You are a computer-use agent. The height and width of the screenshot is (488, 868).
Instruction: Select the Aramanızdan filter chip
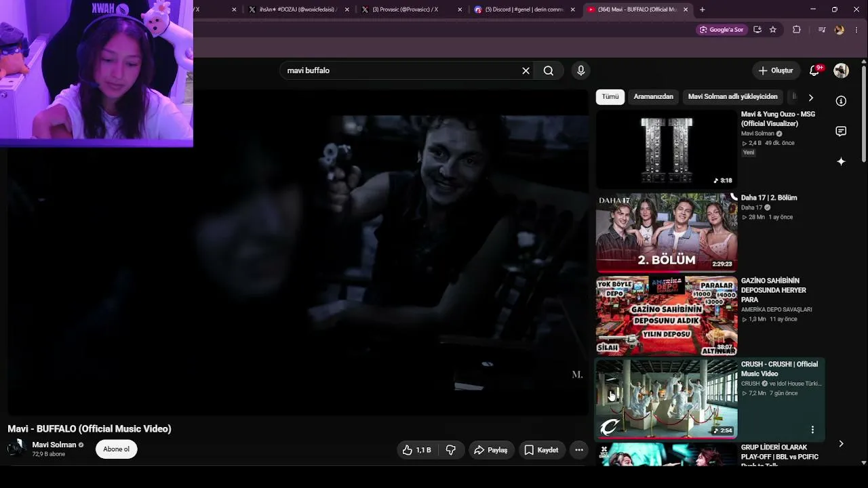653,97
